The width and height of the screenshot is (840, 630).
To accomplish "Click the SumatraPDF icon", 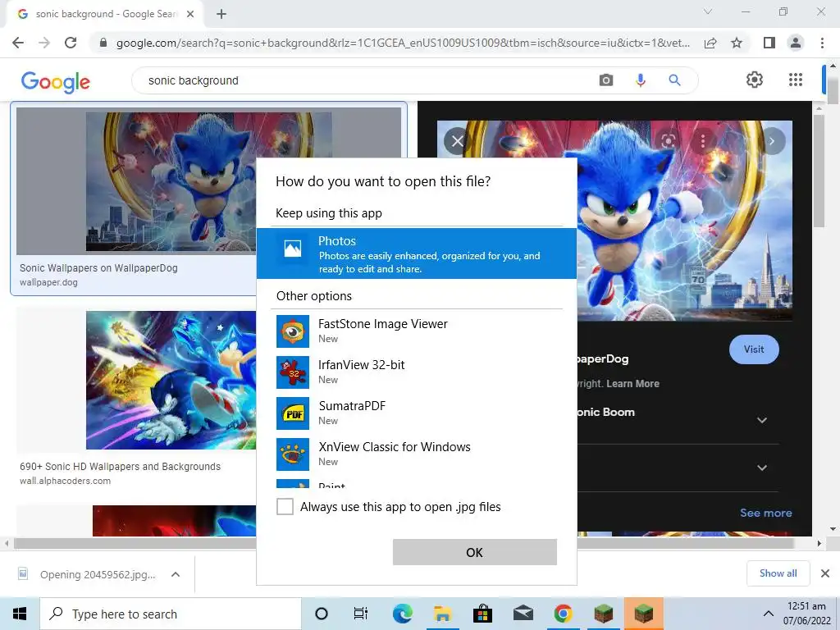I will pos(293,413).
